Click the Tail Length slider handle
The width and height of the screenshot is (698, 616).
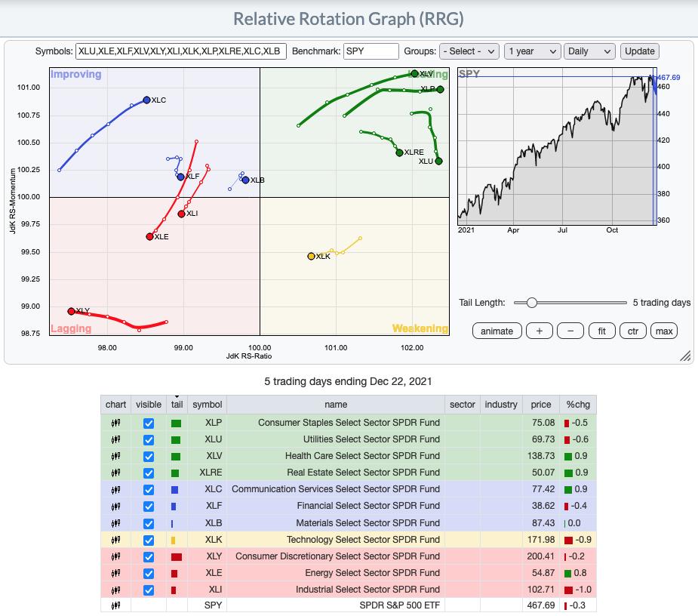[531, 303]
